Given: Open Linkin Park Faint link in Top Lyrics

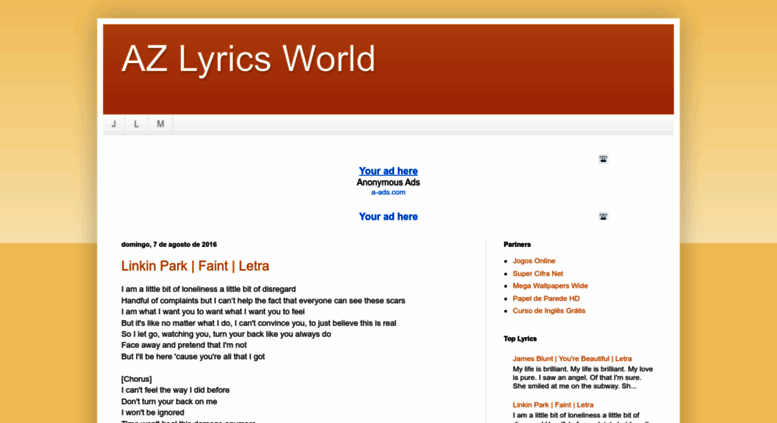Looking at the screenshot, I should point(553,405).
